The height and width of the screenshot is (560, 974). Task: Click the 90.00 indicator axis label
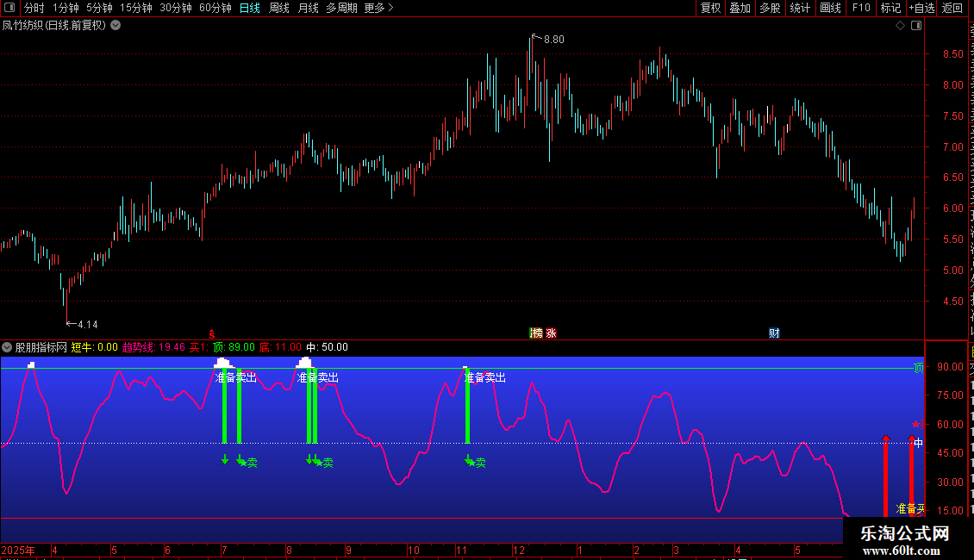tap(951, 367)
